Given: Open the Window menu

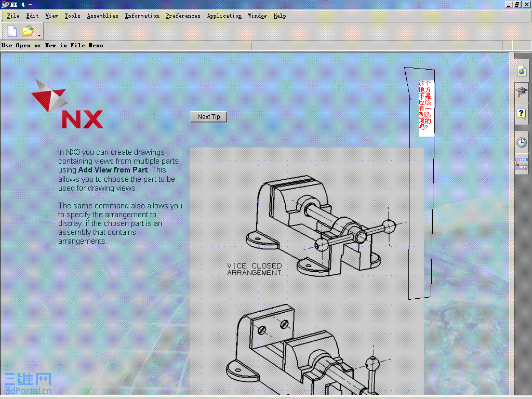Looking at the screenshot, I should point(257,16).
